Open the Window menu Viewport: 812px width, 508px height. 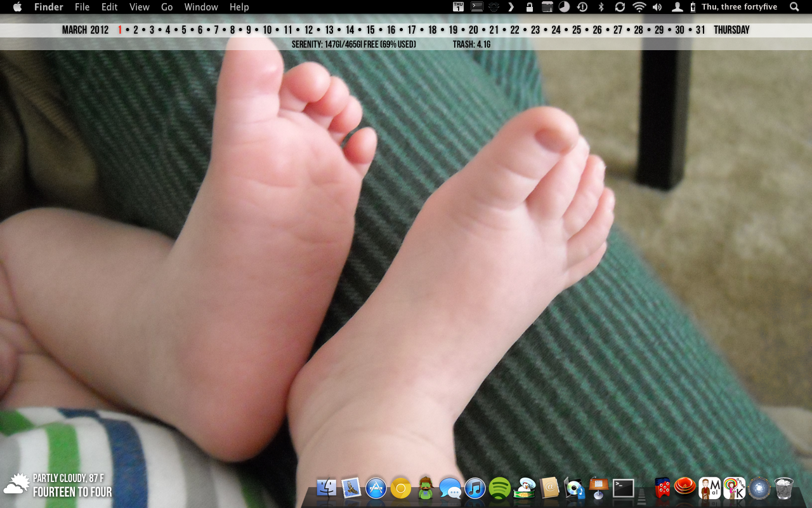[201, 7]
